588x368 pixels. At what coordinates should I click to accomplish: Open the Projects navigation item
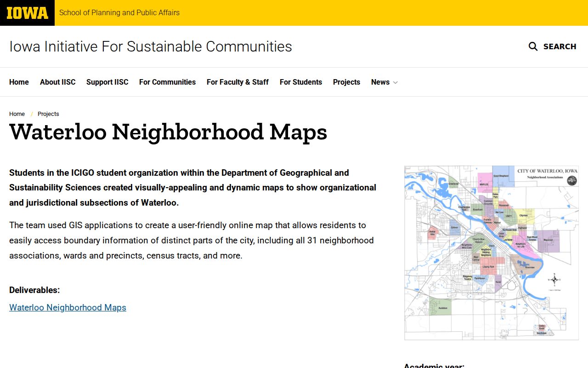pyautogui.click(x=346, y=82)
